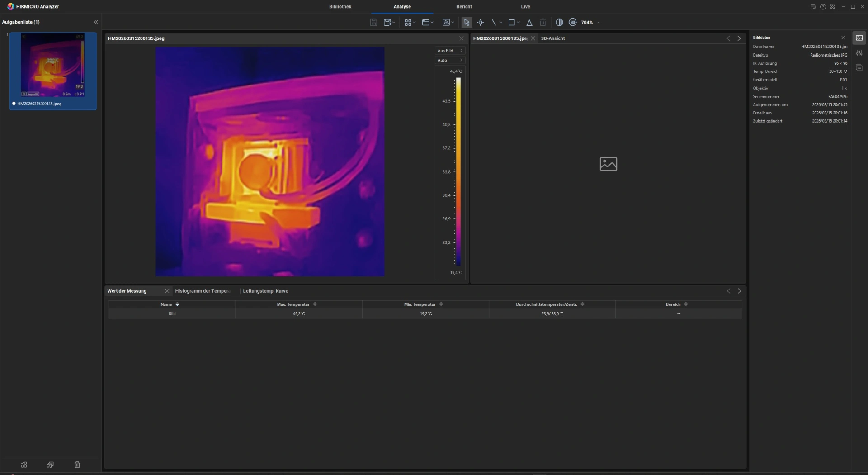Viewport: 868px width, 475px height.
Task: Toggle the image contrast split-circle icon
Action: tap(559, 22)
